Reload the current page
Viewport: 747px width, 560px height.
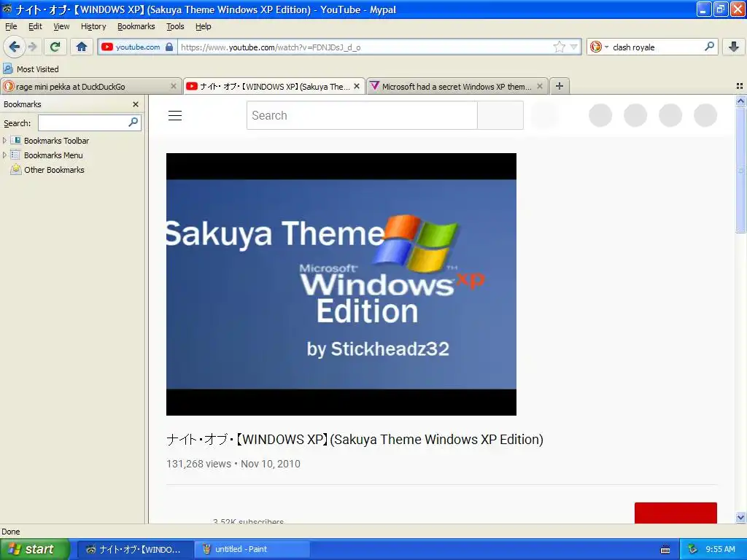click(55, 47)
